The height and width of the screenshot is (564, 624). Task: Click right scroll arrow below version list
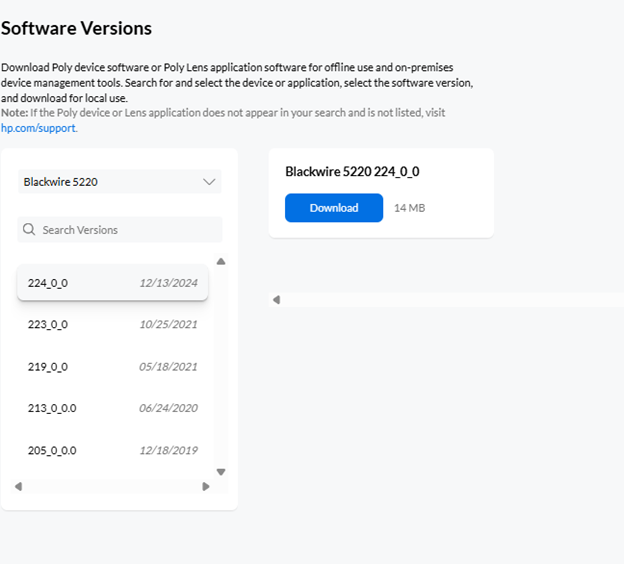tap(206, 487)
